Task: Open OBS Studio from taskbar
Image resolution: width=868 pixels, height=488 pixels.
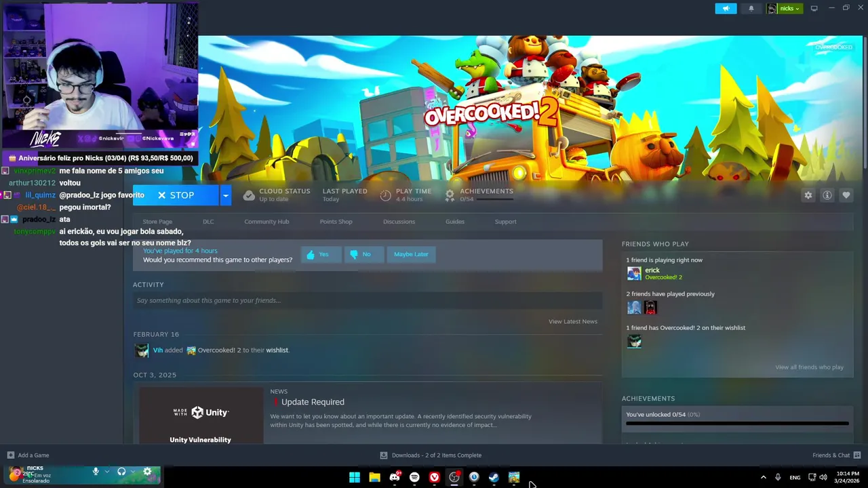Action: 454,477
